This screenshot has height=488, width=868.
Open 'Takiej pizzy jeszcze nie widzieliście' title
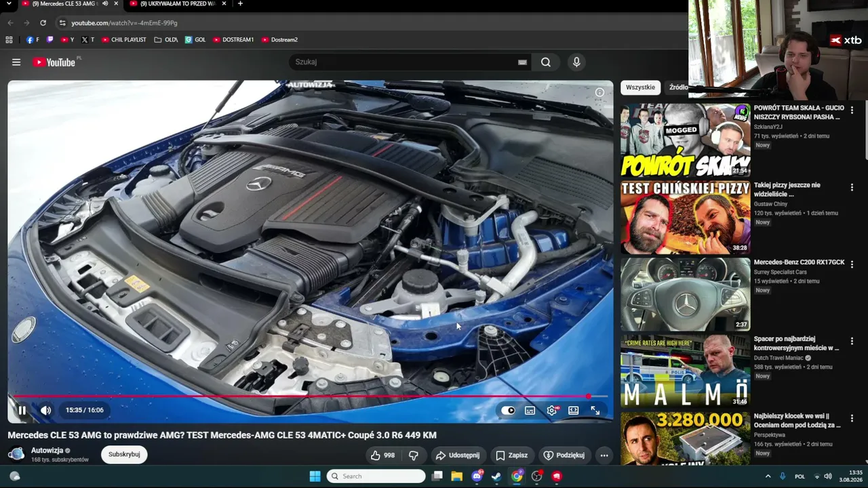(787, 189)
